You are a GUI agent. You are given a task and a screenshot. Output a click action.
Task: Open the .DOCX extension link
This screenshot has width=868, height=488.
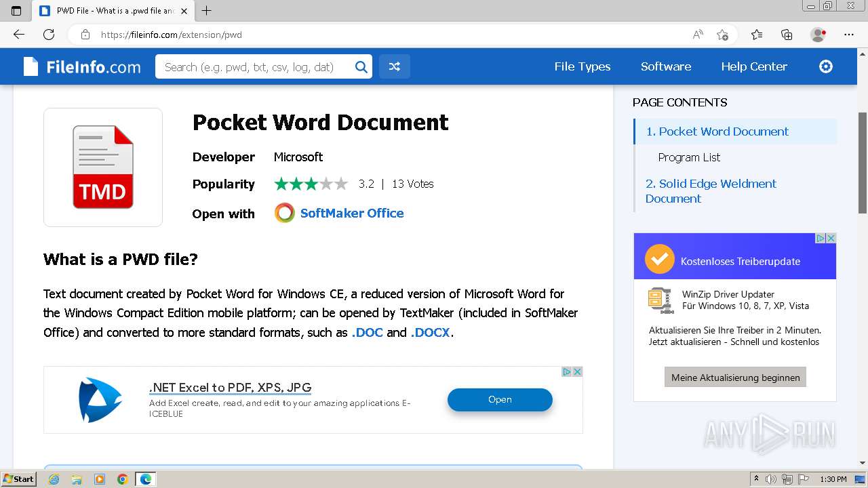[x=430, y=333]
